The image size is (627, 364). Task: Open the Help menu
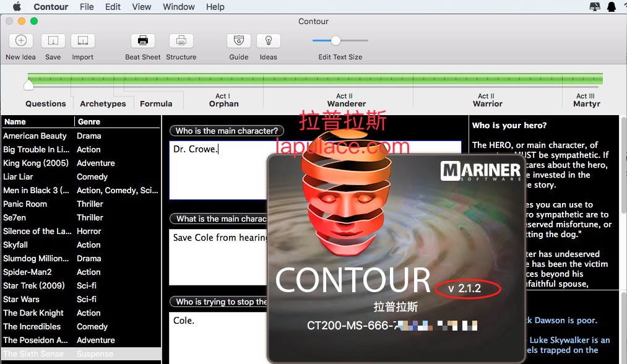click(215, 7)
